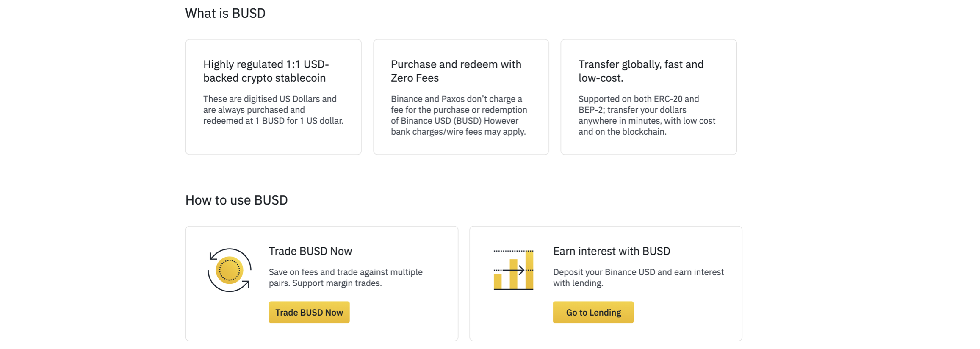Click the Trade BUSD Now heading text
This screenshot has height=349, width=980.
[x=310, y=251]
